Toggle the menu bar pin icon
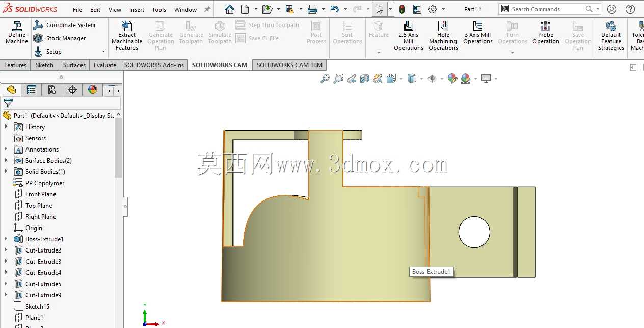 (x=207, y=9)
